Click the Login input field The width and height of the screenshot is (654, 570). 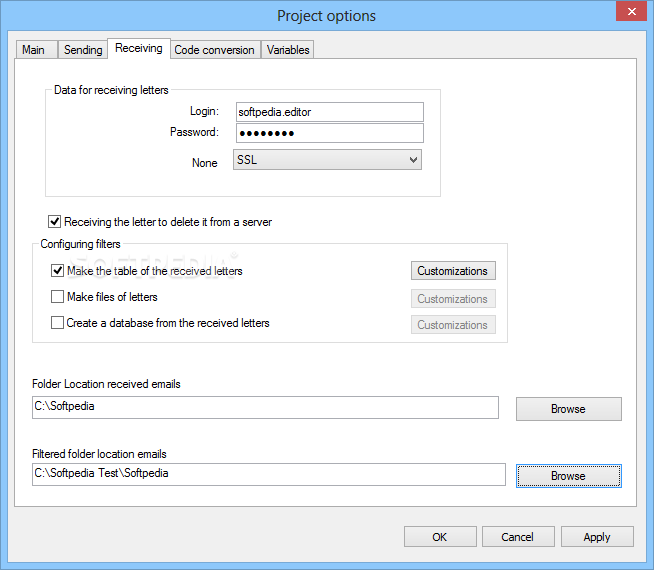pos(330,112)
